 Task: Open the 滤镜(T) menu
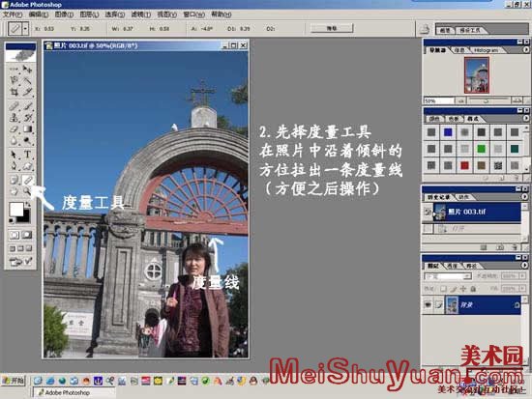[141, 14]
